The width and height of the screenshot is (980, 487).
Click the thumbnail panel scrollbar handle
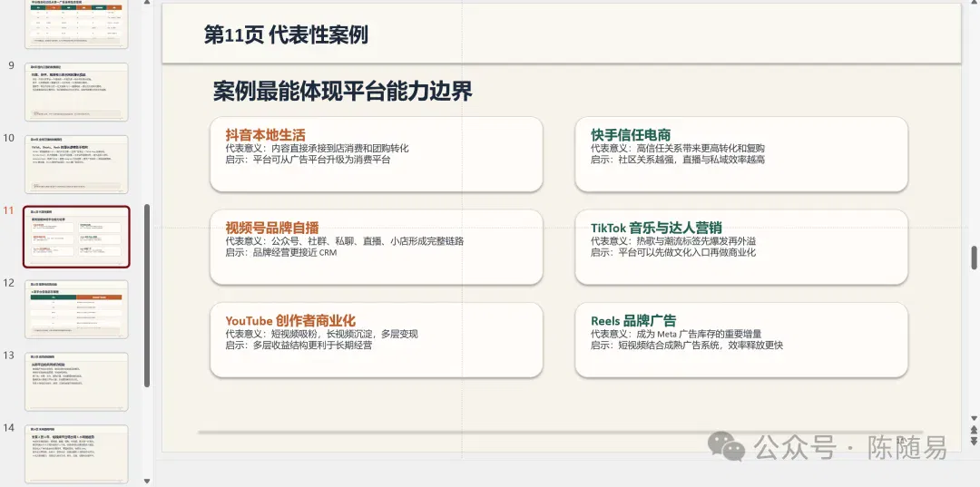point(147,296)
